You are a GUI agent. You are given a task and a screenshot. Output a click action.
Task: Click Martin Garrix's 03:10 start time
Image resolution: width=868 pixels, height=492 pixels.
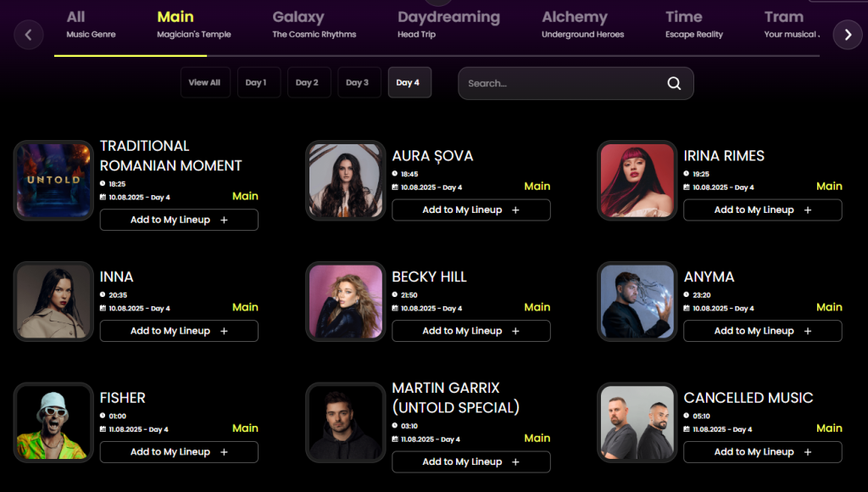click(409, 426)
